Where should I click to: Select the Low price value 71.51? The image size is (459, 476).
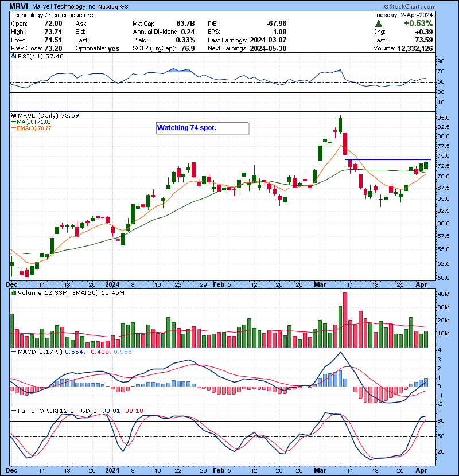point(53,40)
